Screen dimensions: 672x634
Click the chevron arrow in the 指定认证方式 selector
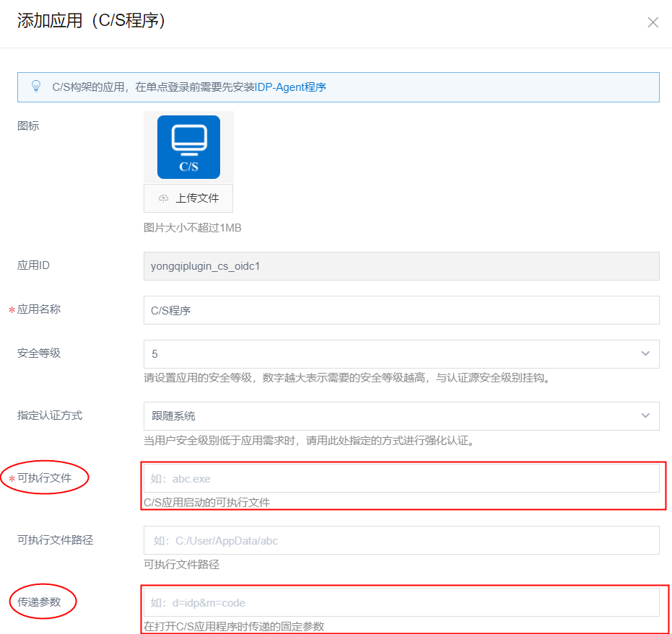click(645, 416)
